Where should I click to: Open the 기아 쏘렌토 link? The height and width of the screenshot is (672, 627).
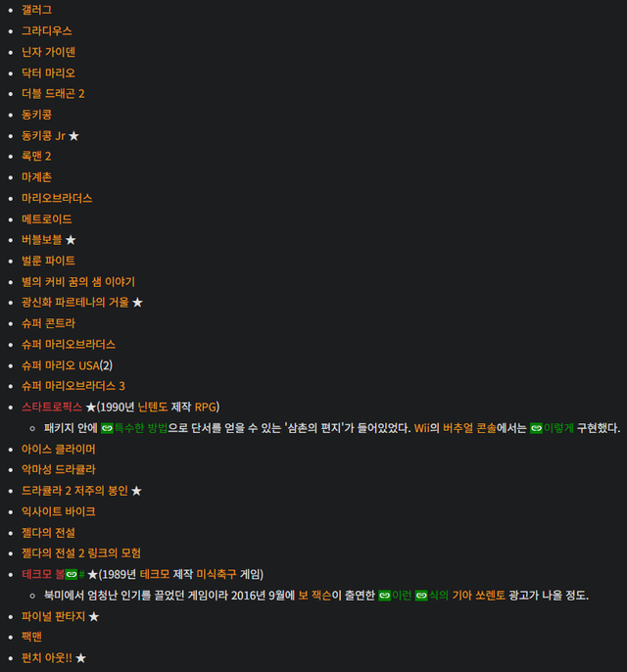click(479, 596)
